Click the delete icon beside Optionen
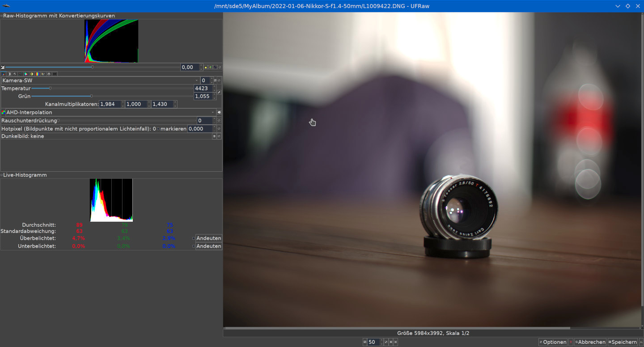The height and width of the screenshot is (347, 644). click(571, 342)
